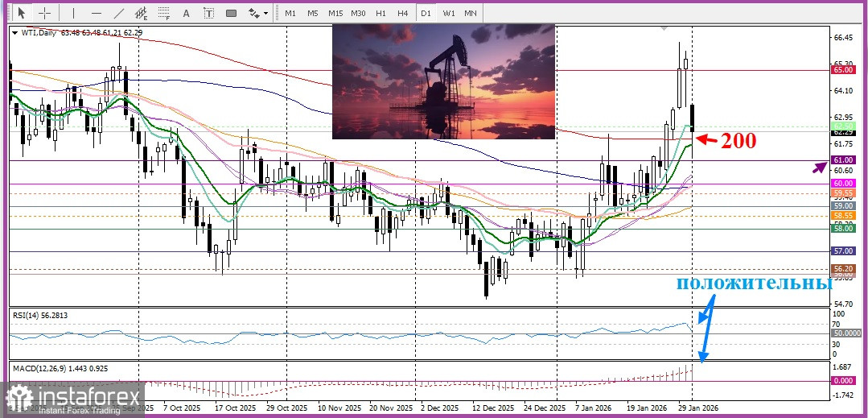This screenshot has width=868, height=418.
Task: Choose the horizontal line drawing tool
Action: [97, 13]
